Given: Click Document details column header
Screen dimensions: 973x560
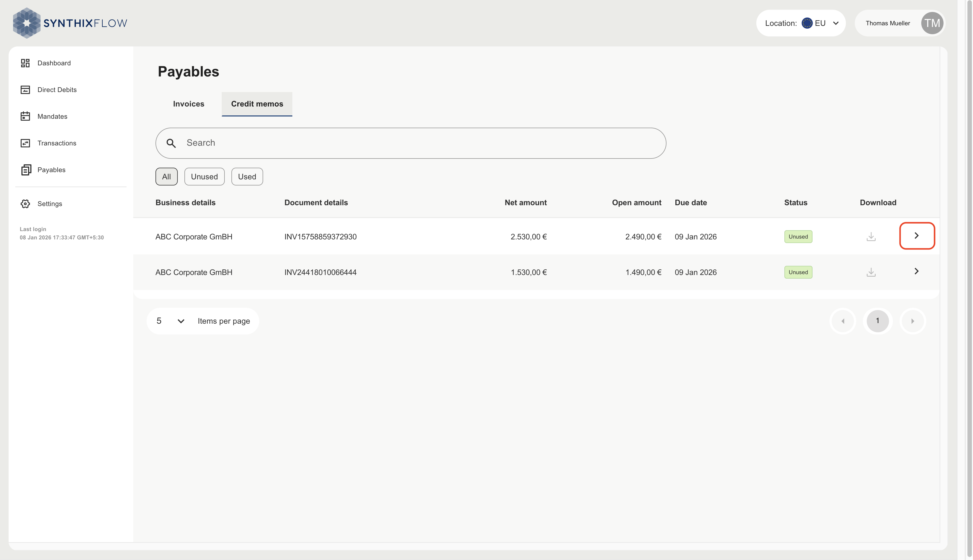Looking at the screenshot, I should 316,203.
